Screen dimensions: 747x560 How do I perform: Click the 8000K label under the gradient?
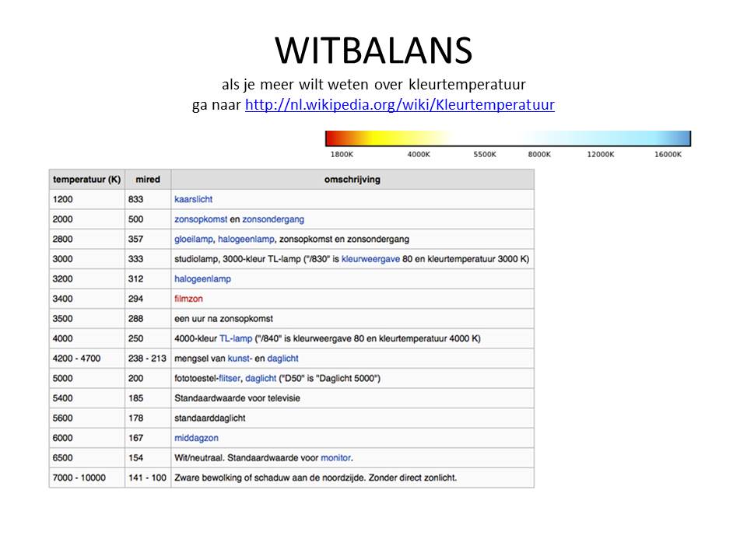click(x=538, y=154)
